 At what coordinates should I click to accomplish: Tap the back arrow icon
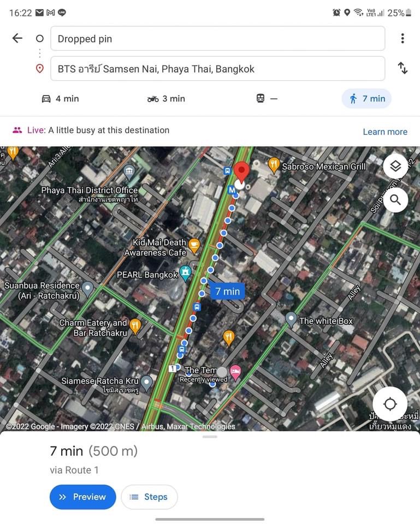[17, 38]
